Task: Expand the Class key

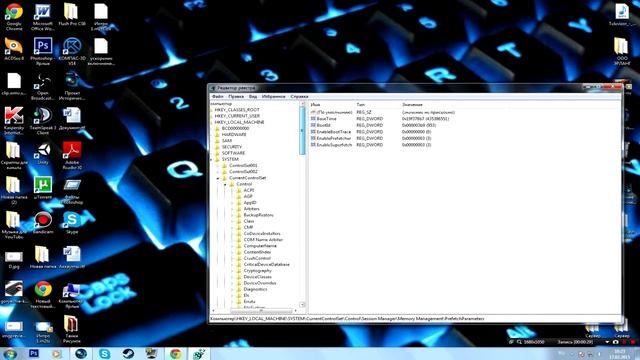Action: coord(233,221)
